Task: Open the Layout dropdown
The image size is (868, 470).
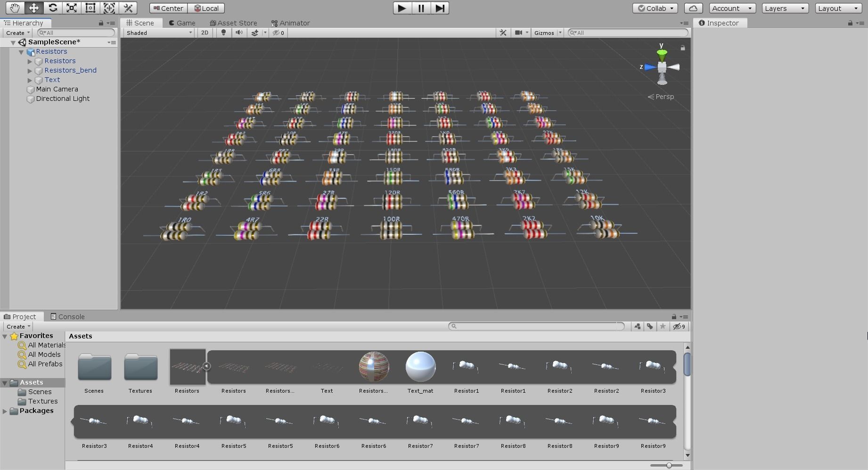Action: 838,8
